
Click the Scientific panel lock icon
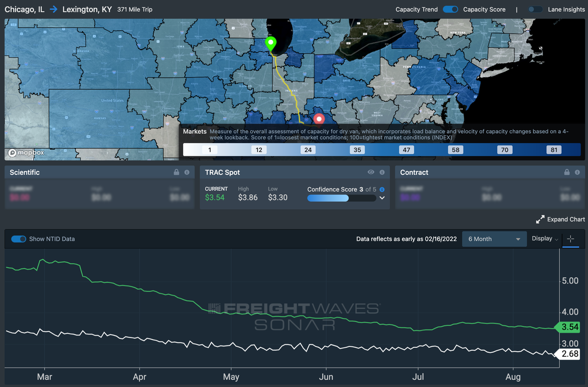click(176, 172)
